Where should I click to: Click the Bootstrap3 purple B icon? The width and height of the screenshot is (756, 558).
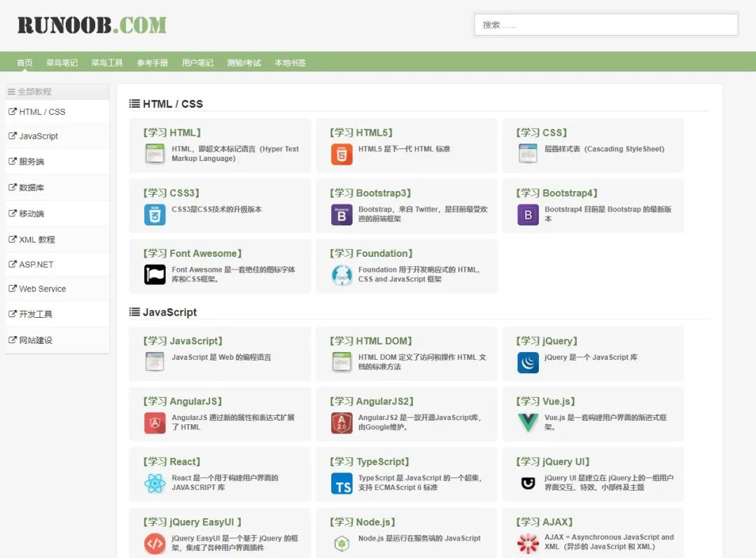coord(342,215)
